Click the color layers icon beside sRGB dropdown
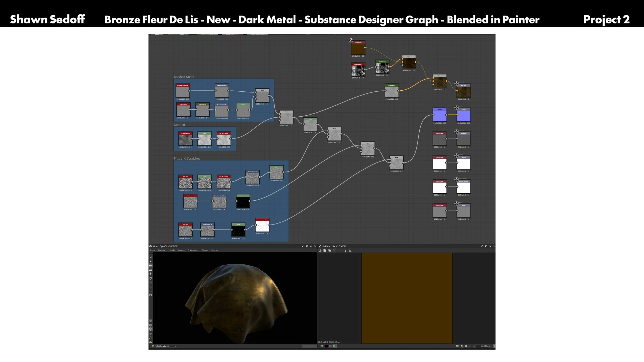644x362 pixels. pyautogui.click(x=153, y=346)
